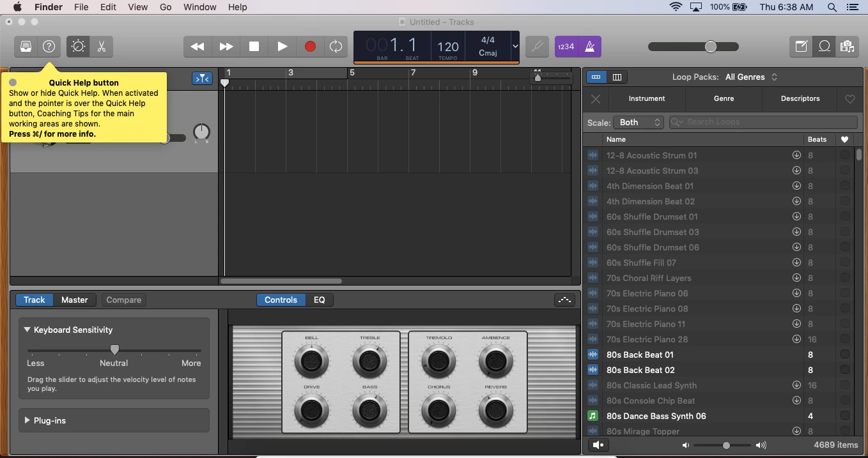Toggle the Smart Controls dial icon
The image size is (868, 458).
[78, 47]
